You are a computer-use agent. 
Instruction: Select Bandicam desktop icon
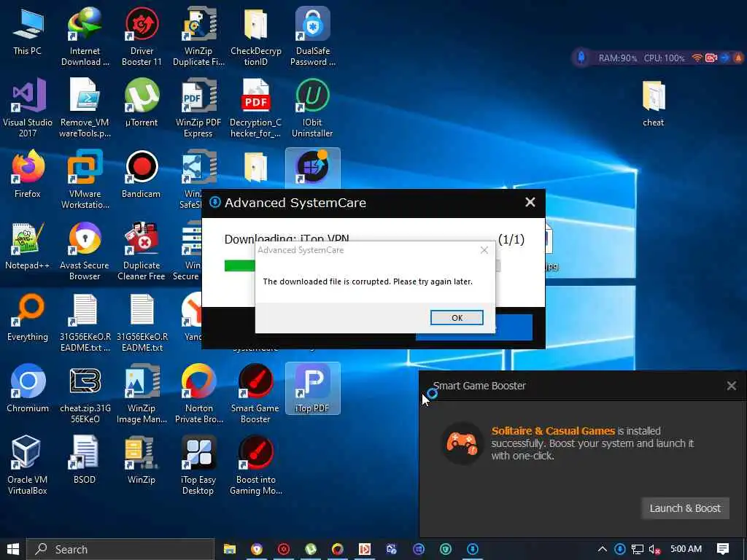tap(142, 174)
